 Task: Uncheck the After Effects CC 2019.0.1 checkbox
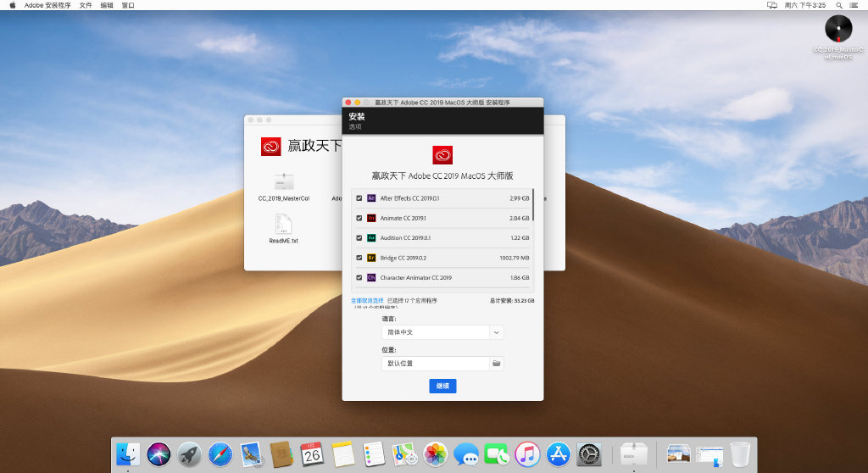[x=359, y=198]
